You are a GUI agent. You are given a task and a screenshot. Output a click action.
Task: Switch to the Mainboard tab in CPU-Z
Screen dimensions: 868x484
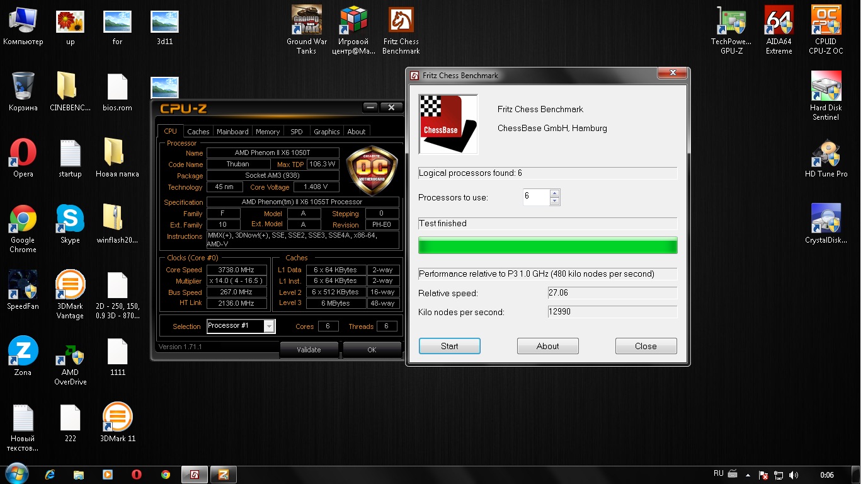click(x=232, y=132)
